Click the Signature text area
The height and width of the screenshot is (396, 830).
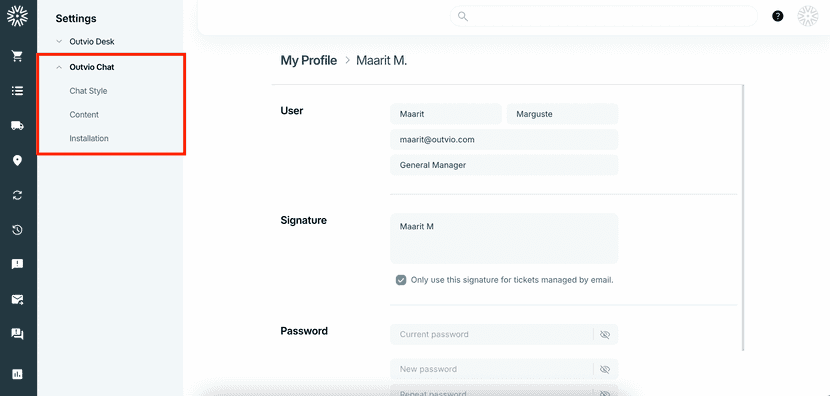(504, 238)
